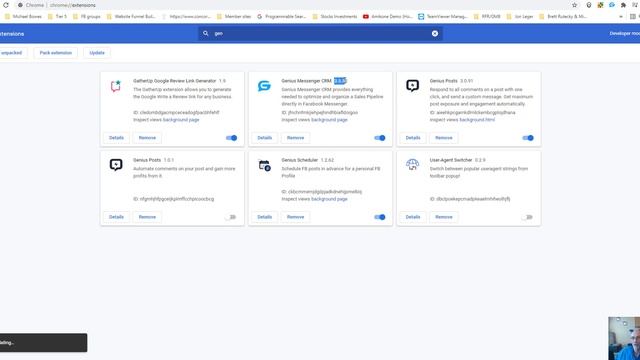Viewport: 640px width, 360px height.
Task: Remove the GatherUp Google Review Link Generator extension
Action: [147, 138]
